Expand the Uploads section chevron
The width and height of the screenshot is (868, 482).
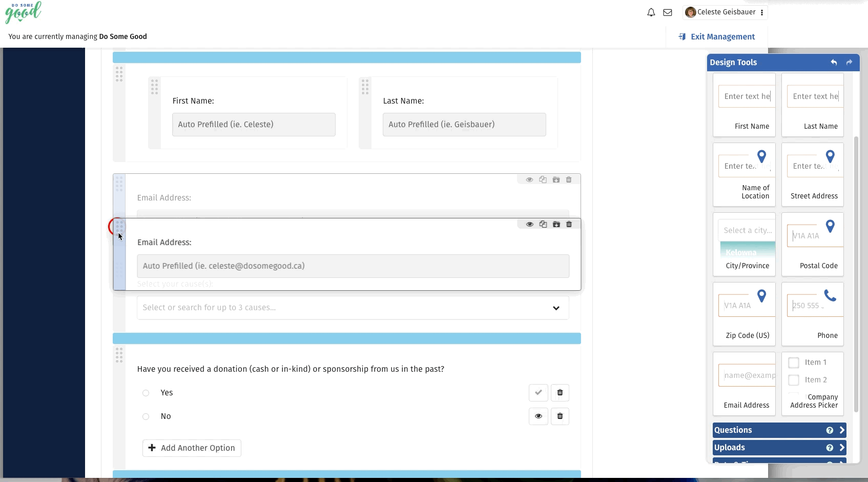point(841,448)
